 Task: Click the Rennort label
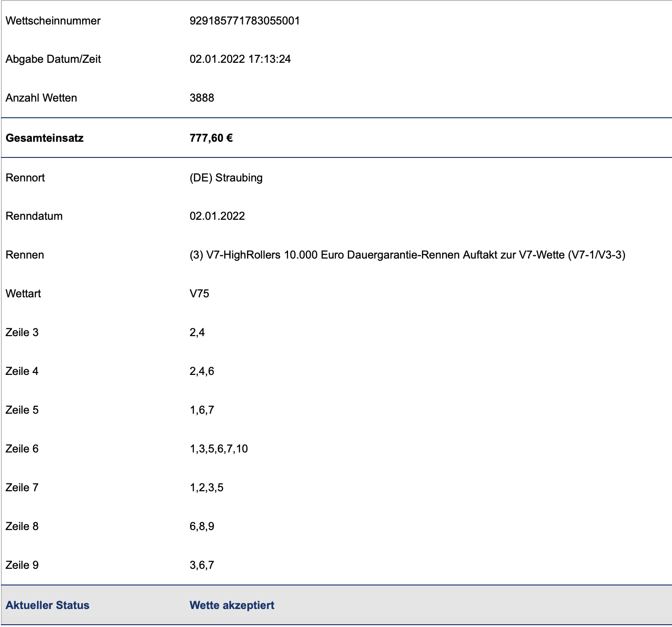[25, 178]
